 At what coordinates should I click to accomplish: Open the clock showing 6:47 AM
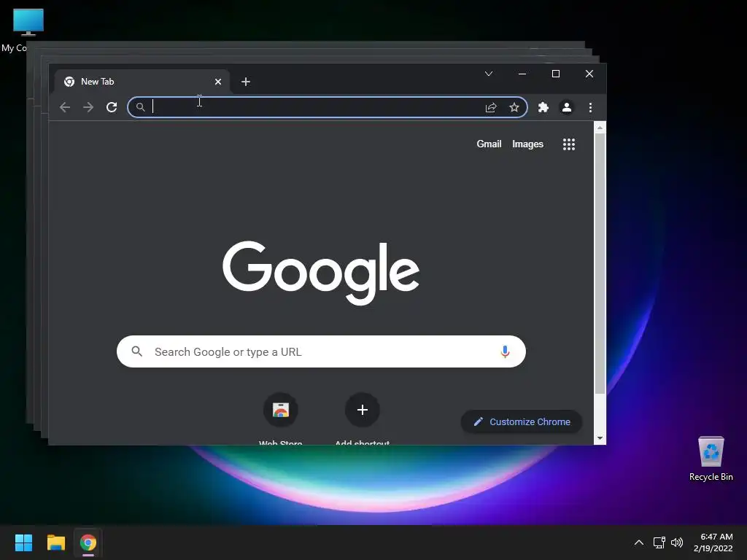tap(713, 542)
